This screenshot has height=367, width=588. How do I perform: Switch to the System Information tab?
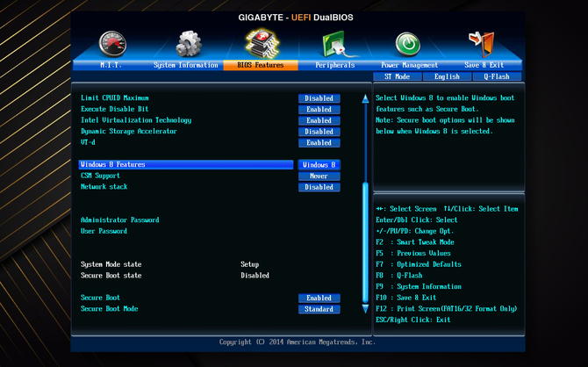[186, 65]
